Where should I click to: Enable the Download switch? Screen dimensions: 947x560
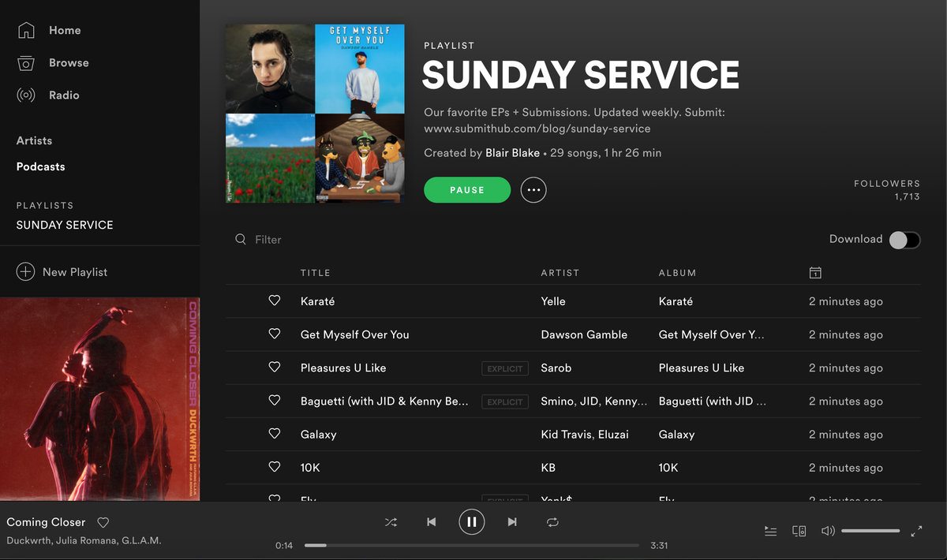(904, 240)
